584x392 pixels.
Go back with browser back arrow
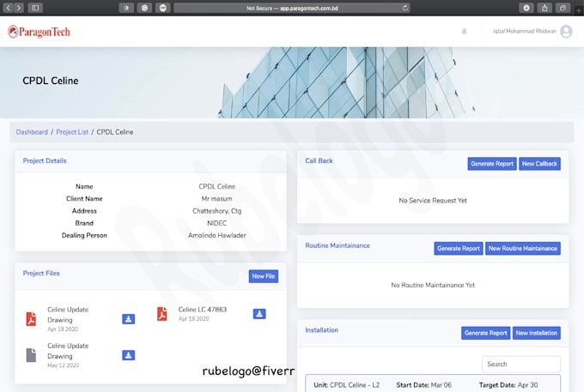point(9,8)
